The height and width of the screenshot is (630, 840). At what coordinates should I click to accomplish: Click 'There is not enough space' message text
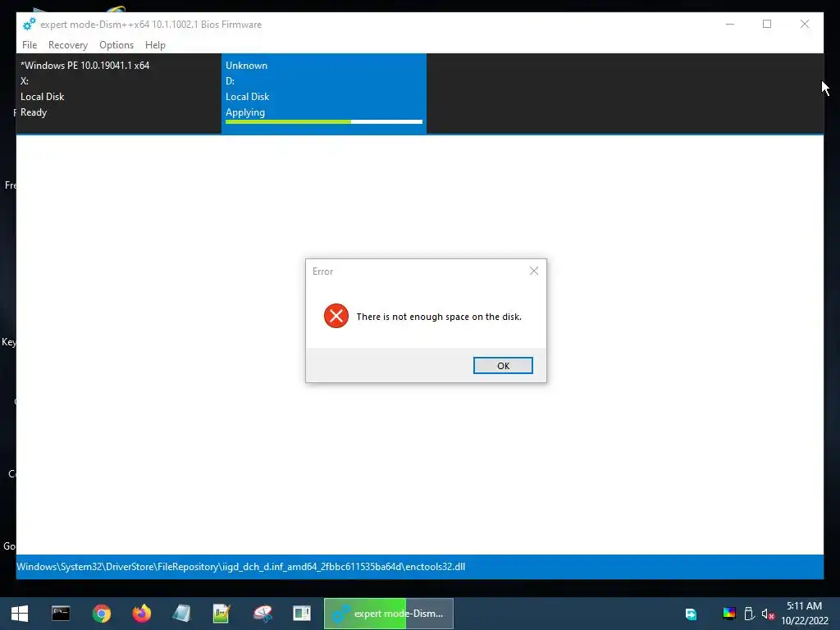[x=439, y=317]
